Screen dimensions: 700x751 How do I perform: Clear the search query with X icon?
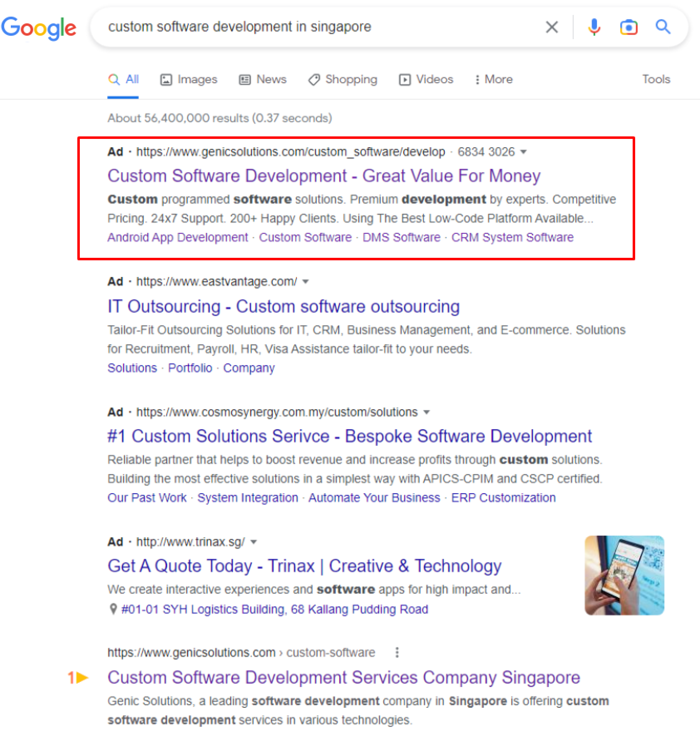point(552,27)
